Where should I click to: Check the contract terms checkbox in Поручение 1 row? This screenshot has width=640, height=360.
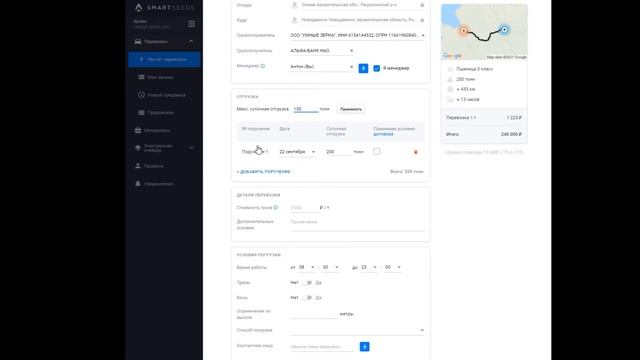[377, 151]
